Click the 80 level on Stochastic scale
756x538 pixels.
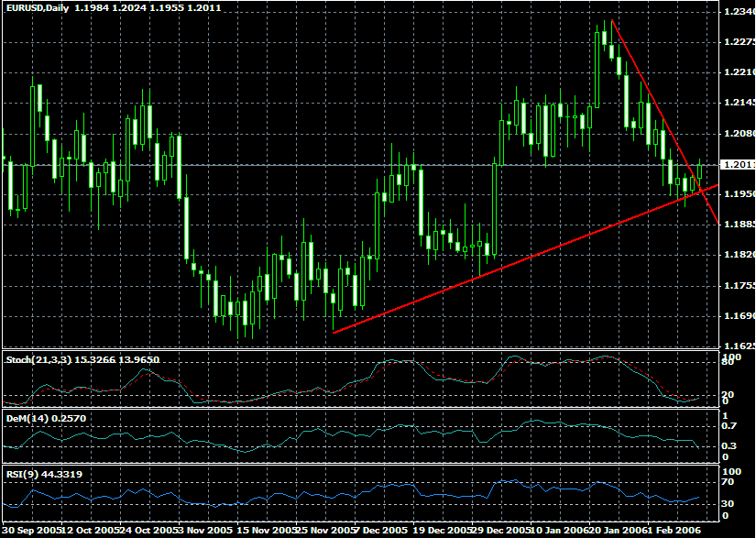(729, 363)
